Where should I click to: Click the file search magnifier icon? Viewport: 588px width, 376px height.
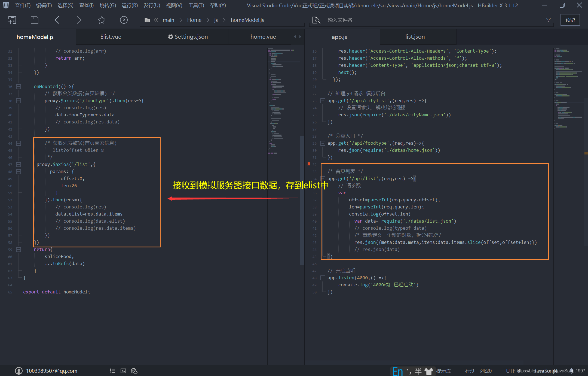[316, 20]
